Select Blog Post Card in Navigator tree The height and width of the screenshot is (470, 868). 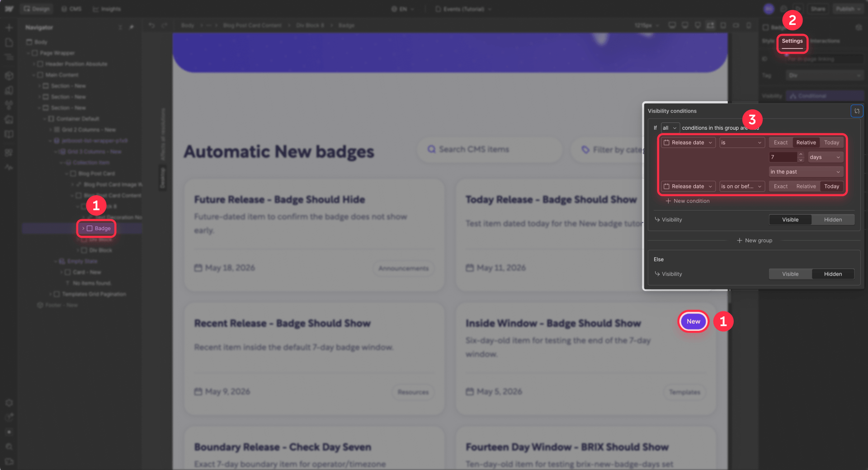click(x=96, y=174)
